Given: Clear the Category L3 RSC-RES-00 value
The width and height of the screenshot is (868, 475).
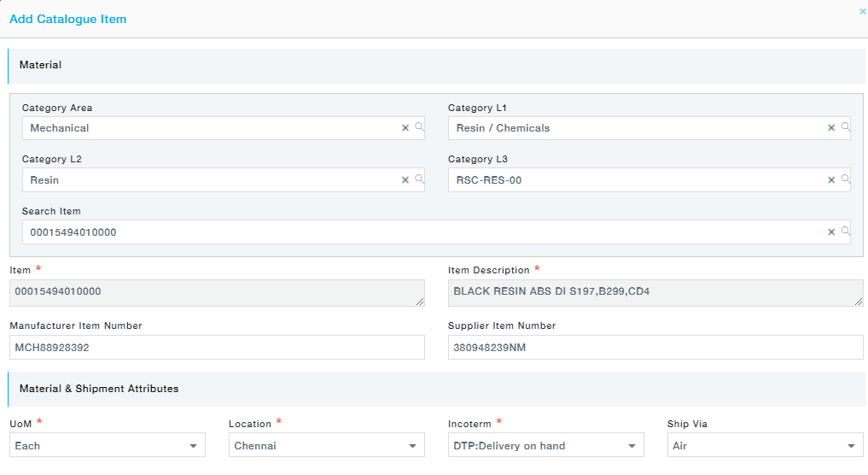Looking at the screenshot, I should (x=831, y=180).
